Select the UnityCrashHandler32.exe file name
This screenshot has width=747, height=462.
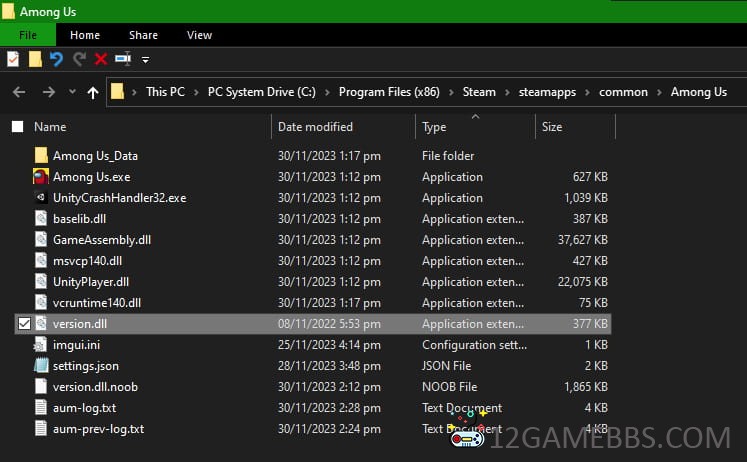120,198
